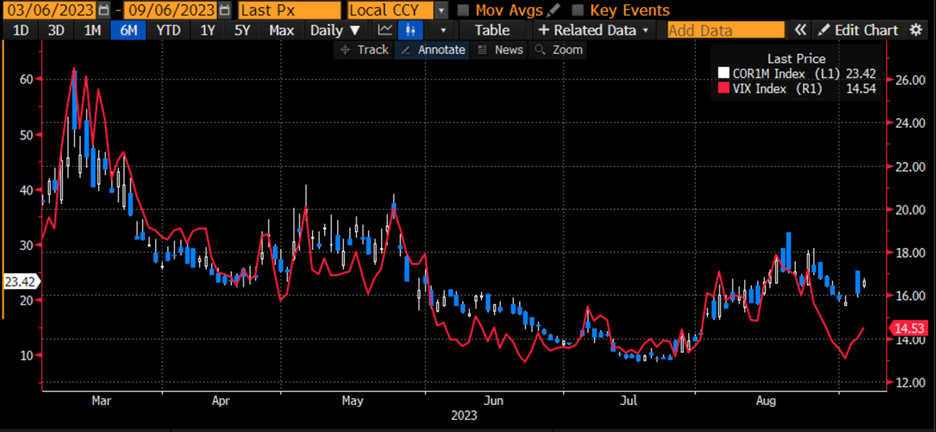Select the YTD range tab
The width and height of the screenshot is (936, 432).
coord(168,30)
